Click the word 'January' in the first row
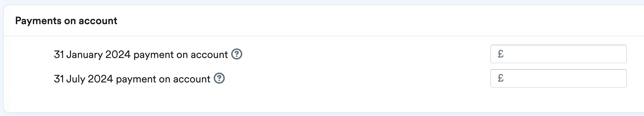 (x=84, y=55)
